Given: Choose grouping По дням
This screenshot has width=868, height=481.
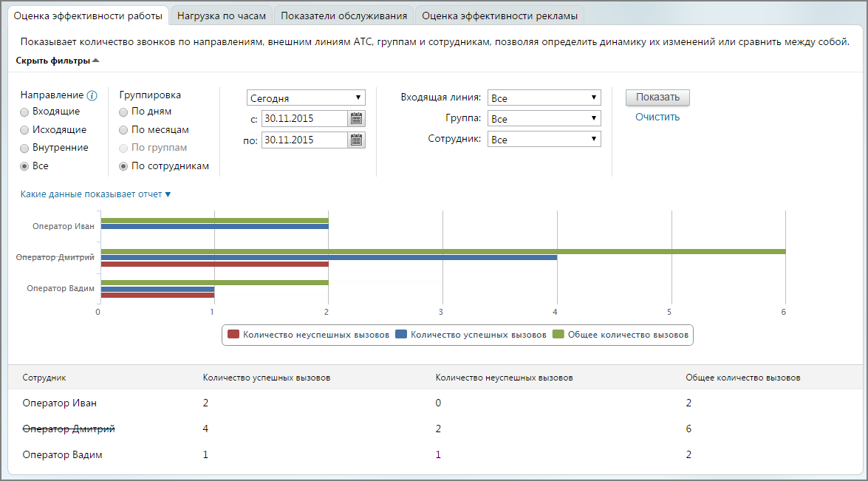Looking at the screenshot, I should tap(123, 112).
